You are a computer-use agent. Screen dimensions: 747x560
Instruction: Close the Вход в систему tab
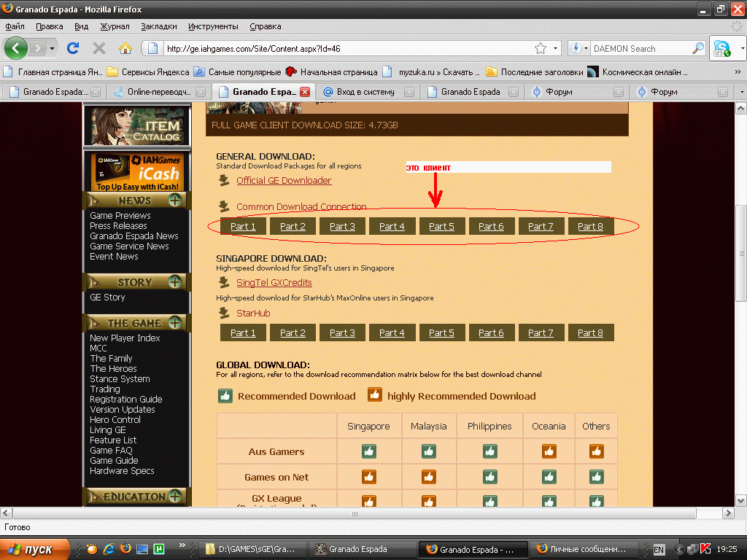(x=409, y=92)
